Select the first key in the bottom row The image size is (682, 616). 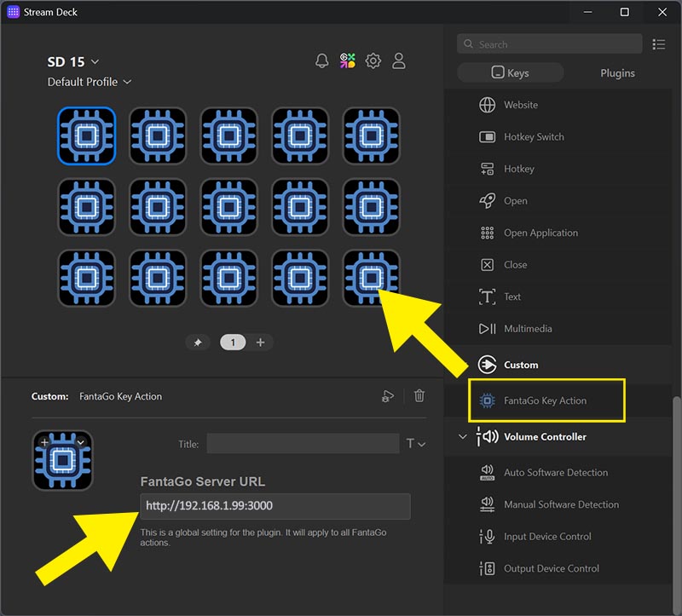[x=87, y=279]
